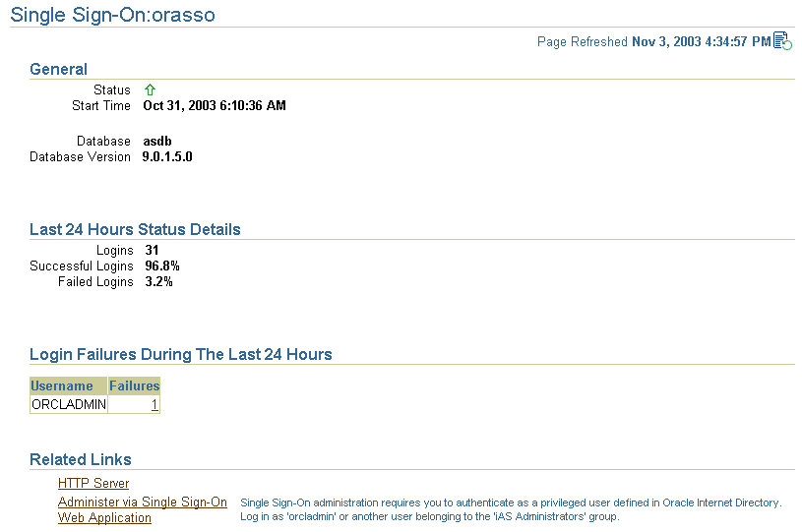
Task: Click the Successful Logins 96.8% value
Action: point(162,266)
